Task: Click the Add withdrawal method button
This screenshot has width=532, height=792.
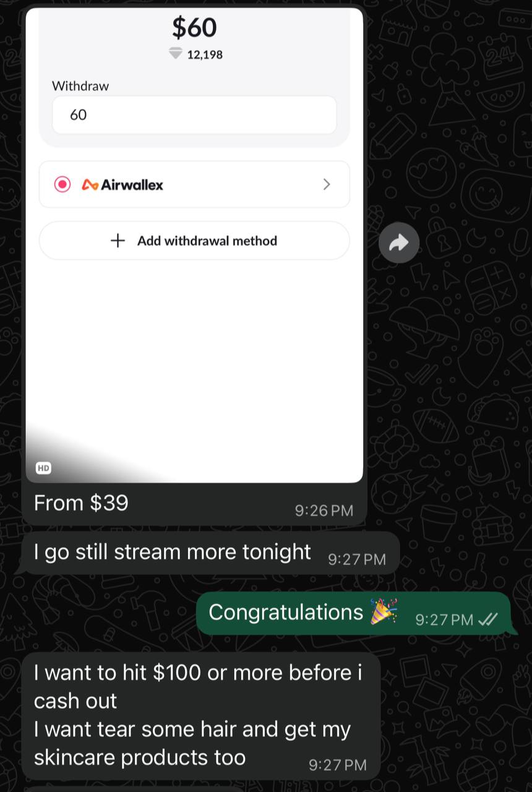Action: coord(194,241)
